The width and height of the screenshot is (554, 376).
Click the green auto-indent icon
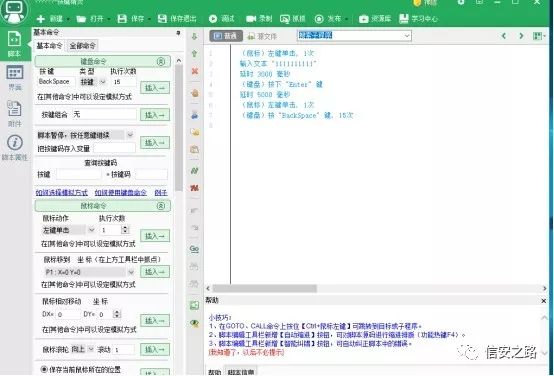pyautogui.click(x=194, y=306)
